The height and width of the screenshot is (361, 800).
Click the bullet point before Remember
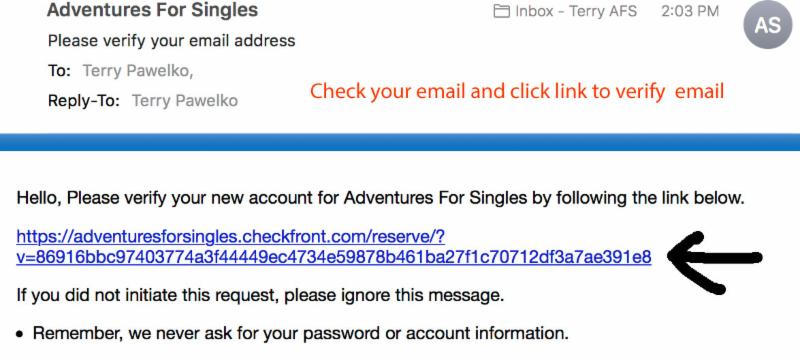coord(19,334)
